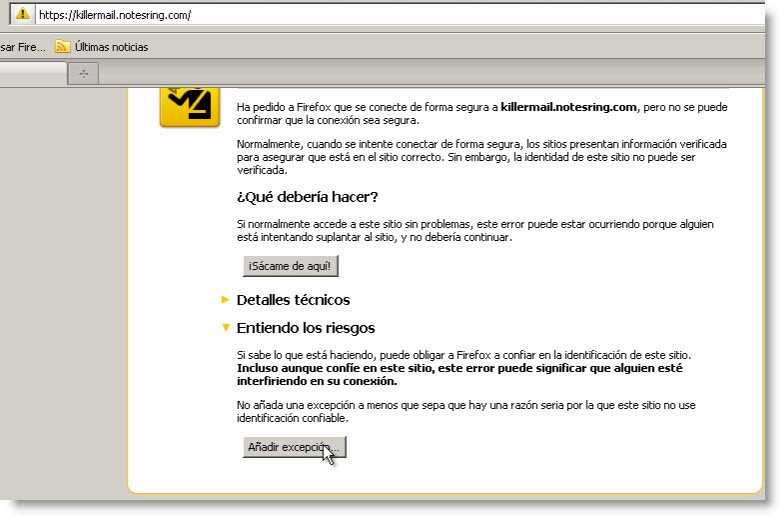Click the triangle beside Detalles técnicos

(225, 300)
